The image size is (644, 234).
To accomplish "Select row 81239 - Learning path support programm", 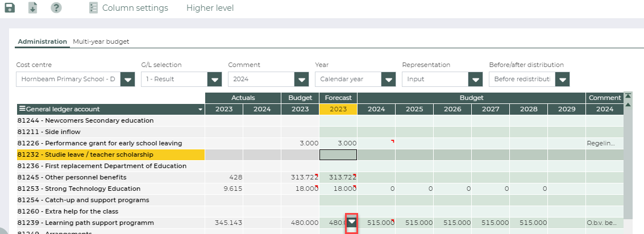I will click(111, 223).
